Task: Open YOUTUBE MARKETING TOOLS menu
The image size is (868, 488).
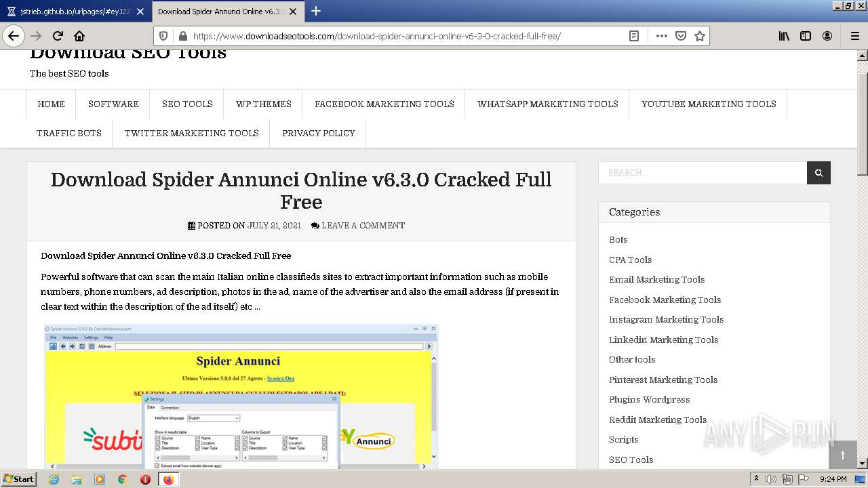Action: click(709, 104)
